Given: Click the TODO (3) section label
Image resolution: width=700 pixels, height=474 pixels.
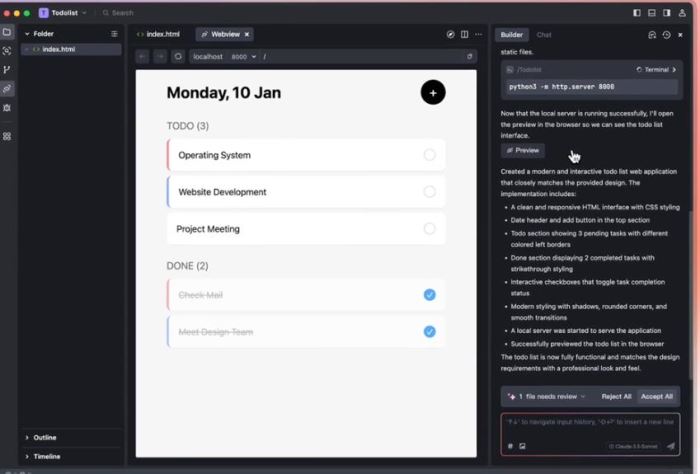Looking at the screenshot, I should tap(188, 126).
